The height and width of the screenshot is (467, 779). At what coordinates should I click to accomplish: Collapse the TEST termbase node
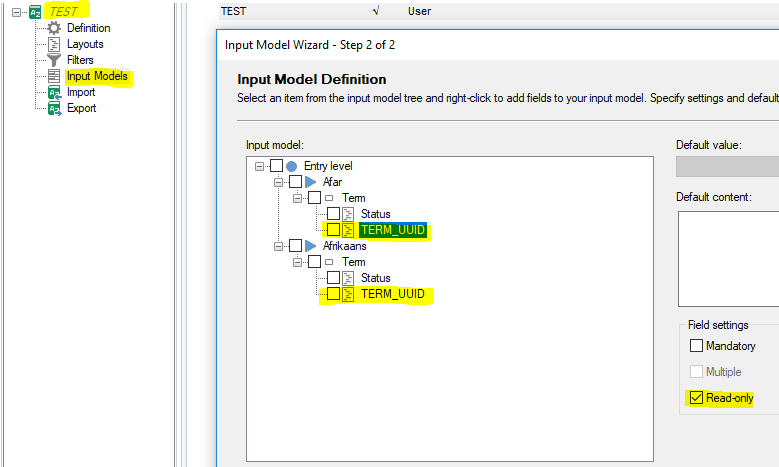pos(17,12)
